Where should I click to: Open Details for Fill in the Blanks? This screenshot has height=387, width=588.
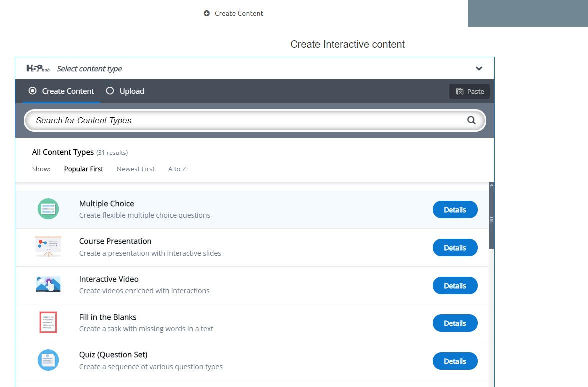pos(455,323)
